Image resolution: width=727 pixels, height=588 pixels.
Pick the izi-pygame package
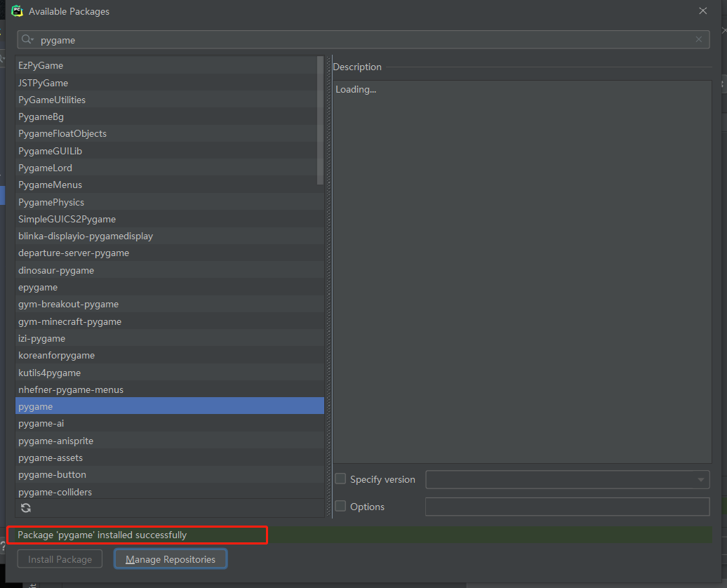pyautogui.click(x=170, y=338)
